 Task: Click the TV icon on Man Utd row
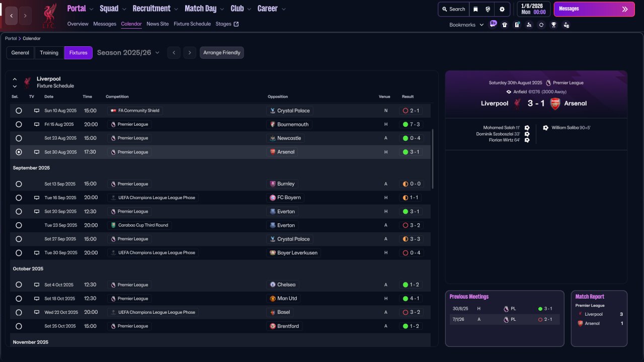37,299
